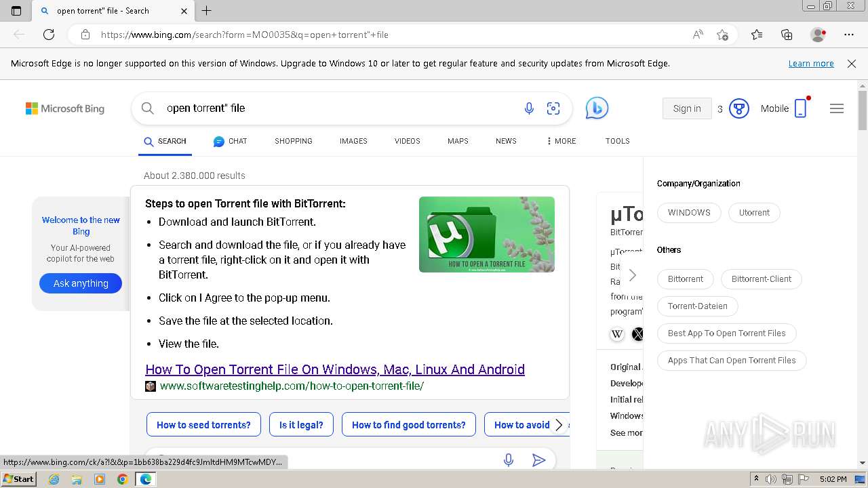Select Best App To Open Torrent Files
Screen dimensions: 868x488
pos(727,333)
